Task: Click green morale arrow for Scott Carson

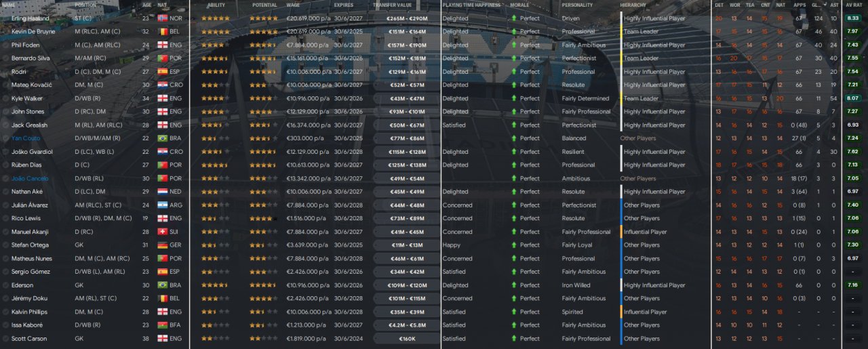Action: [514, 339]
